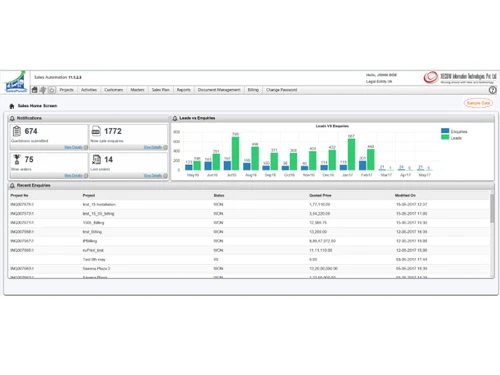Select Change Password in the menu bar
The width and height of the screenshot is (500, 375).
click(282, 90)
